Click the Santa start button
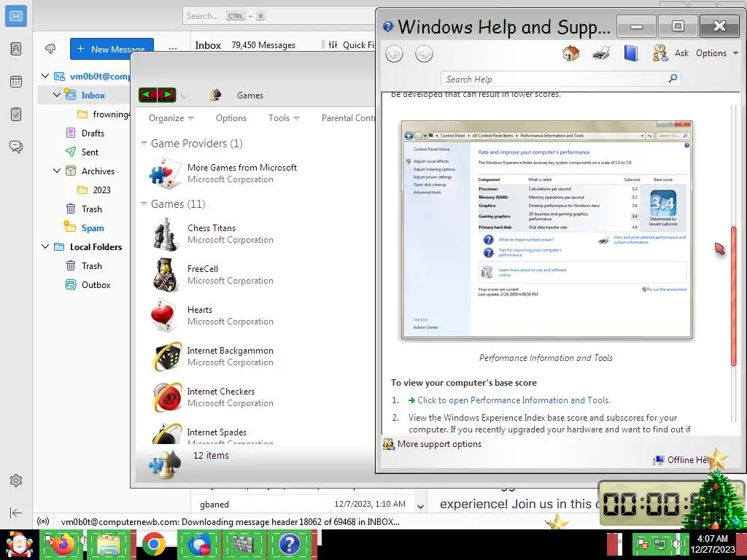Image resolution: width=747 pixels, height=560 pixels. click(19, 544)
